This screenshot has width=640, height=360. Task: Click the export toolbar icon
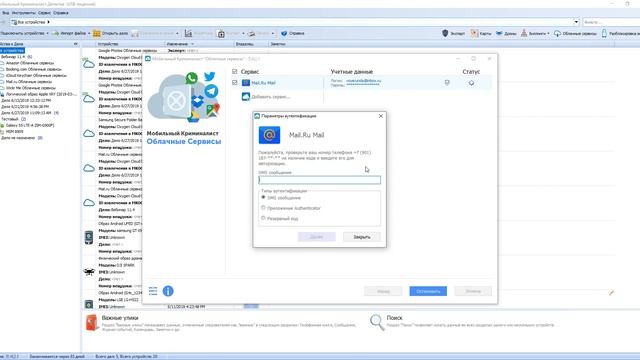coord(221,33)
